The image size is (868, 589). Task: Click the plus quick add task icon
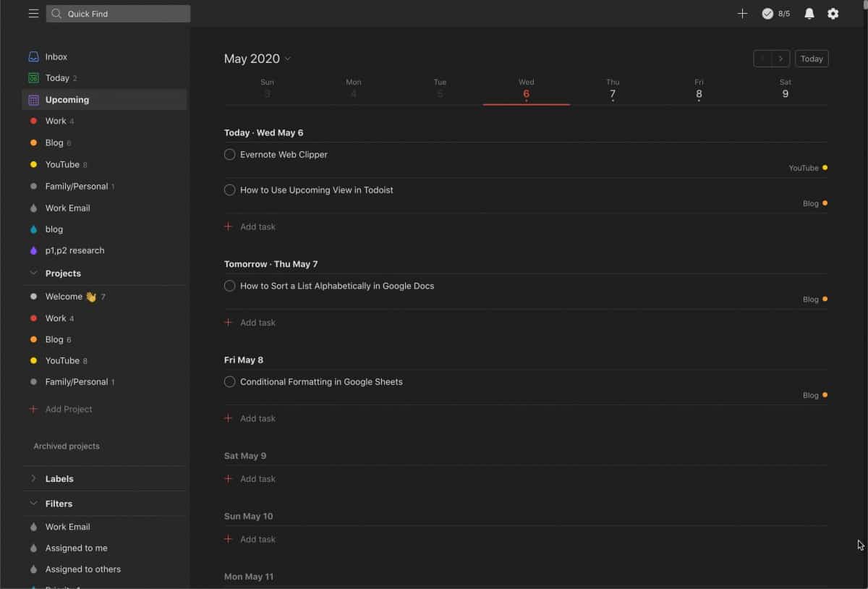pyautogui.click(x=742, y=14)
